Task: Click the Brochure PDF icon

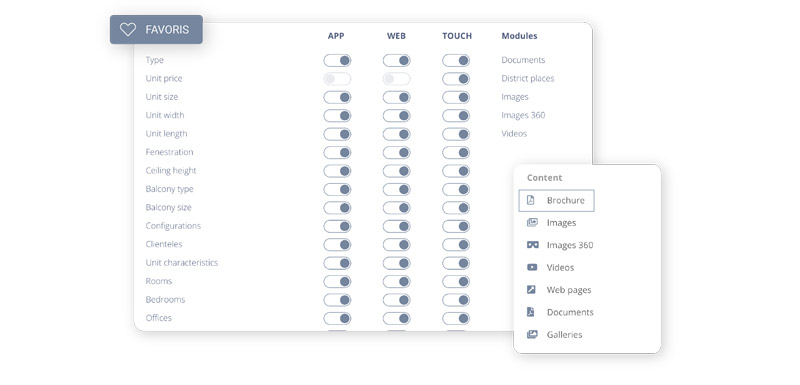Action: [x=531, y=200]
